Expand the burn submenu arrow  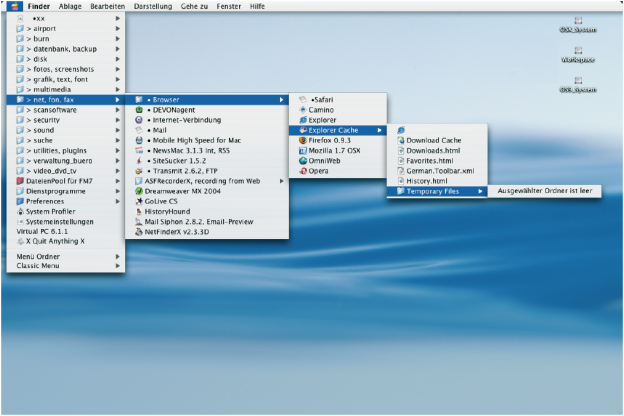click(x=117, y=39)
